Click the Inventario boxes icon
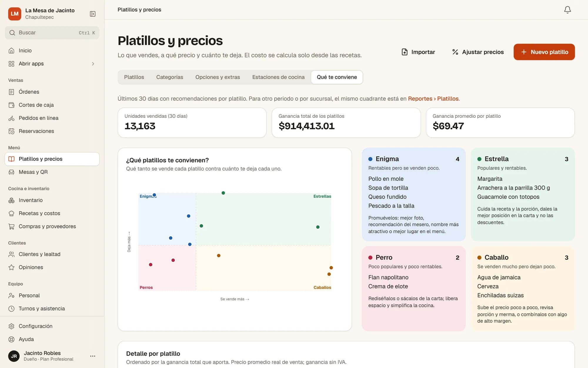 coord(11,200)
